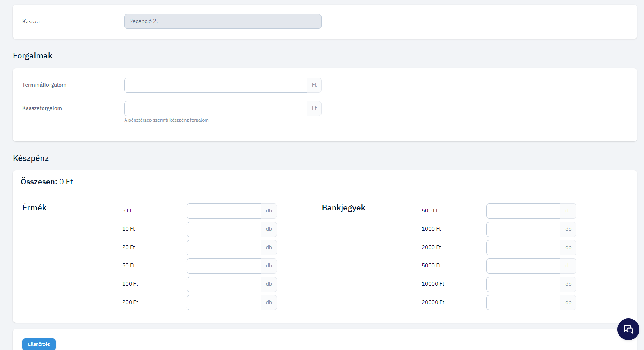Click the 'A pénztárgép szerinti készpénz forgalom' hint
This screenshot has height=350, width=644.
[166, 120]
